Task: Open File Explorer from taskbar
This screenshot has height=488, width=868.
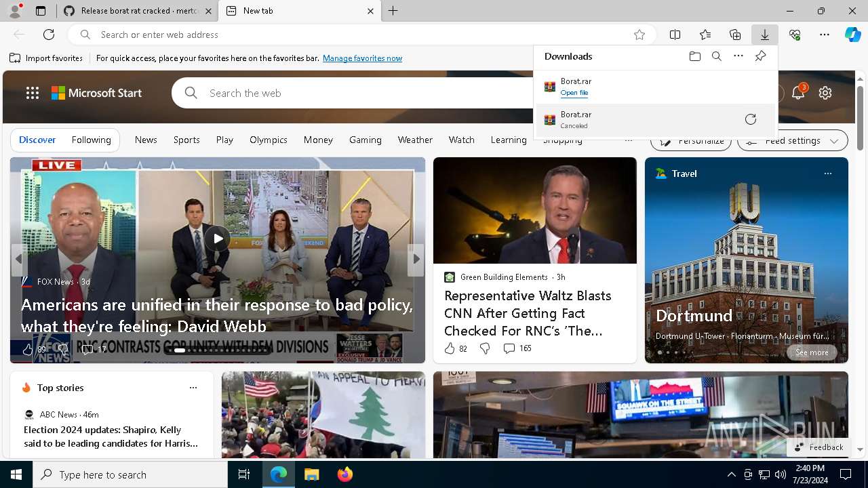Action: point(311,474)
